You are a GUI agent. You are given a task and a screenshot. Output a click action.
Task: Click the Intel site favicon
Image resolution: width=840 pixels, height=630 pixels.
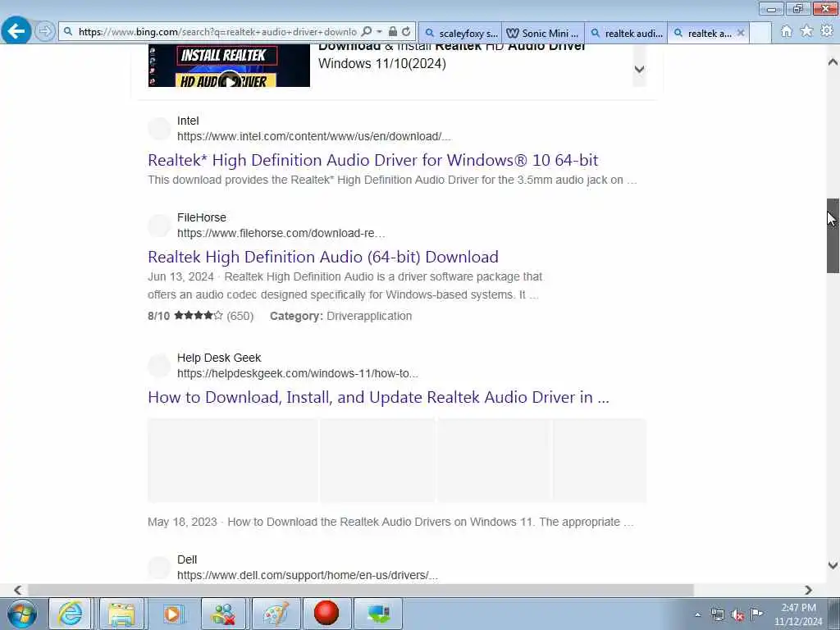click(x=159, y=129)
